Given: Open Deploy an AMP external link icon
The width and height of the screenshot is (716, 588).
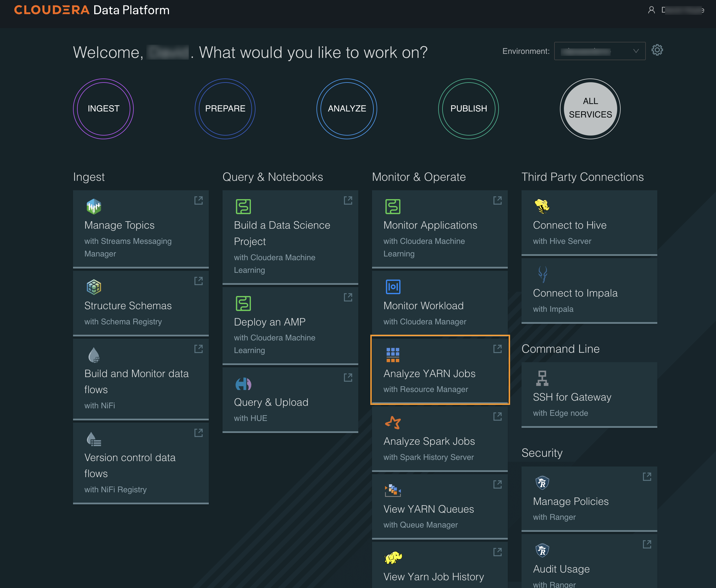Looking at the screenshot, I should click(348, 297).
